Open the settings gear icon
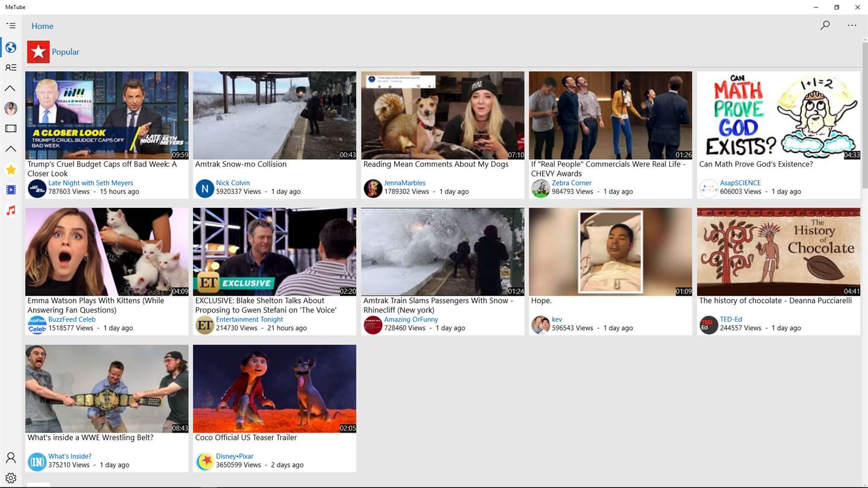 pyautogui.click(x=11, y=478)
